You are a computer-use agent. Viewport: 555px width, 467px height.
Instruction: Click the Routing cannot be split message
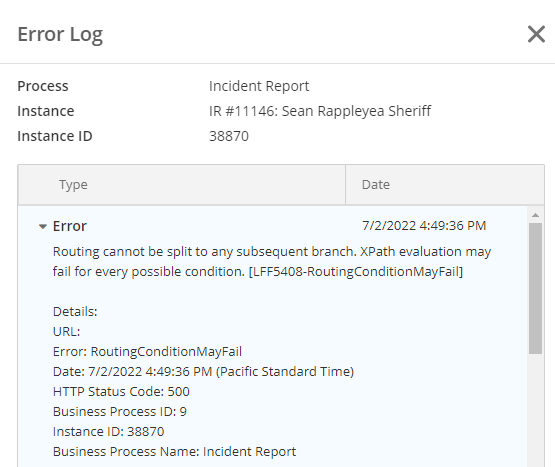(272, 262)
